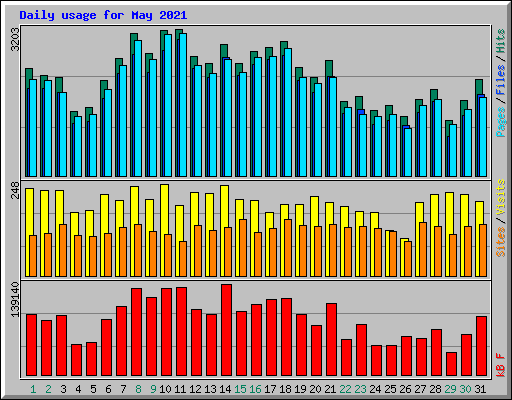This screenshot has width=512, height=400.
Task: Select day 1 label on x-axis
Action: point(33,389)
